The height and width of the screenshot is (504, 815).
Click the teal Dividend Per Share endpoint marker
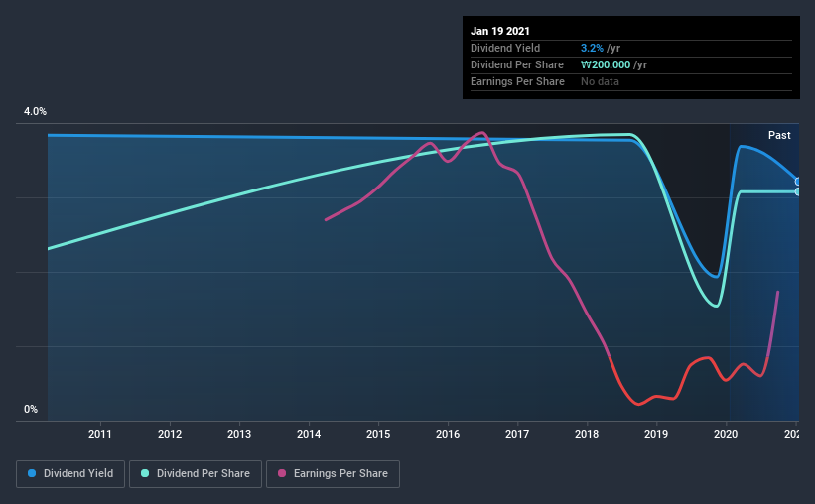[x=797, y=191]
